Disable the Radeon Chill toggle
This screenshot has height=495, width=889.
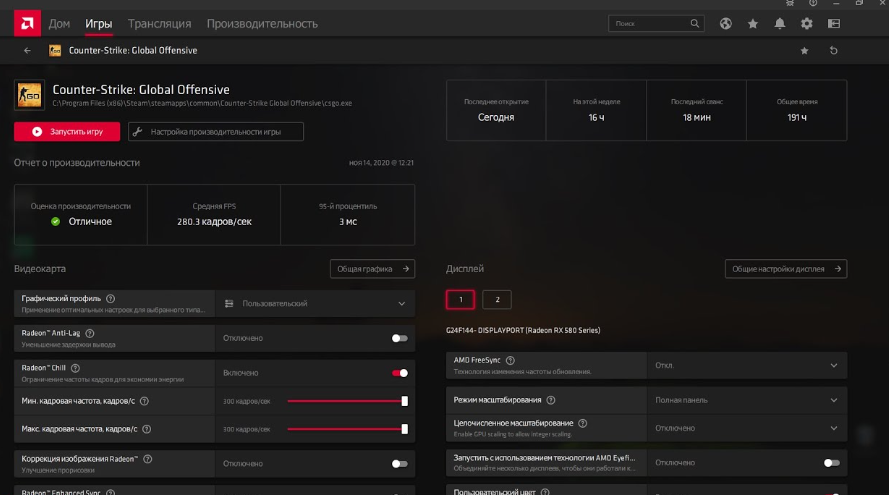point(400,373)
